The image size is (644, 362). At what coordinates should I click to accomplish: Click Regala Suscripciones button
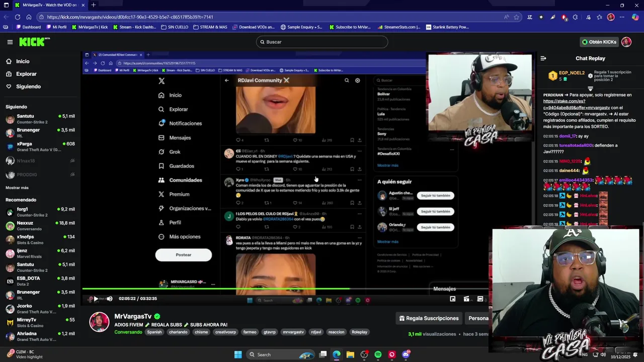coord(429,318)
